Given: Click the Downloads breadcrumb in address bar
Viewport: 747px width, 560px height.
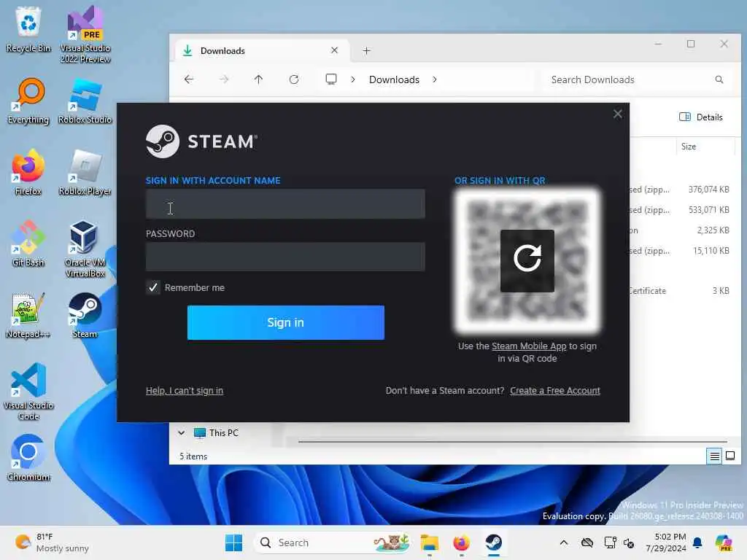Looking at the screenshot, I should 394,79.
